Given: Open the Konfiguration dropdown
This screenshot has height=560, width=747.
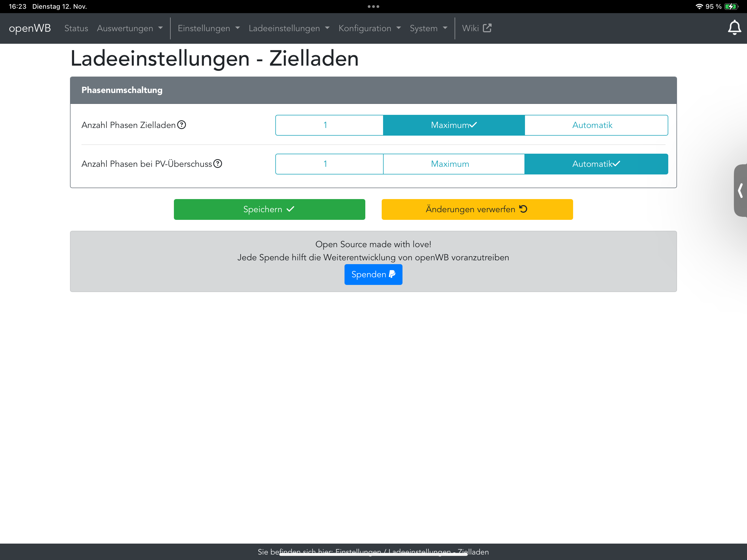Looking at the screenshot, I should tap(369, 28).
